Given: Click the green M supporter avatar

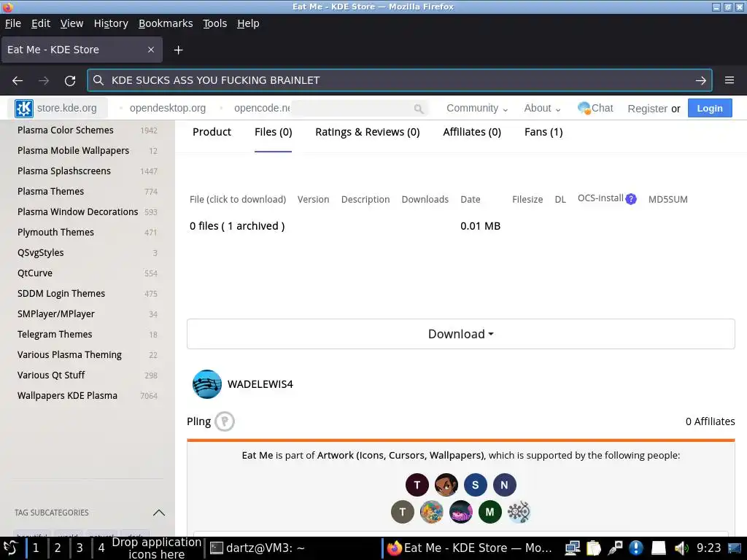Looking at the screenshot, I should [489, 512].
